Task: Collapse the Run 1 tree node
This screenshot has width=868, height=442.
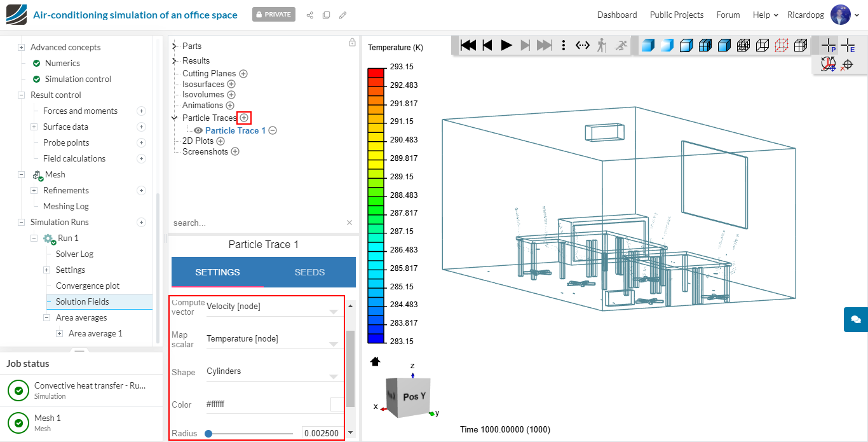Action: 34,238
